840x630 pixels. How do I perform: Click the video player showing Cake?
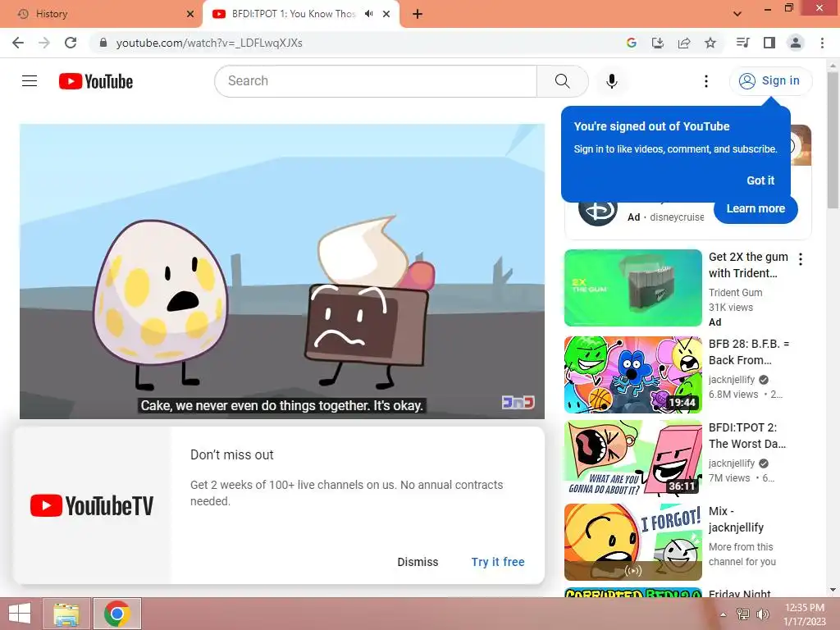coord(282,271)
